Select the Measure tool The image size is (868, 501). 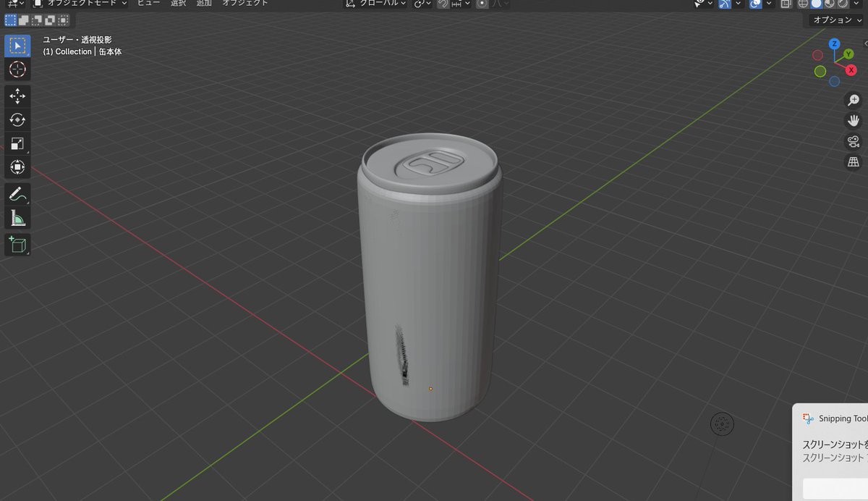(17, 217)
